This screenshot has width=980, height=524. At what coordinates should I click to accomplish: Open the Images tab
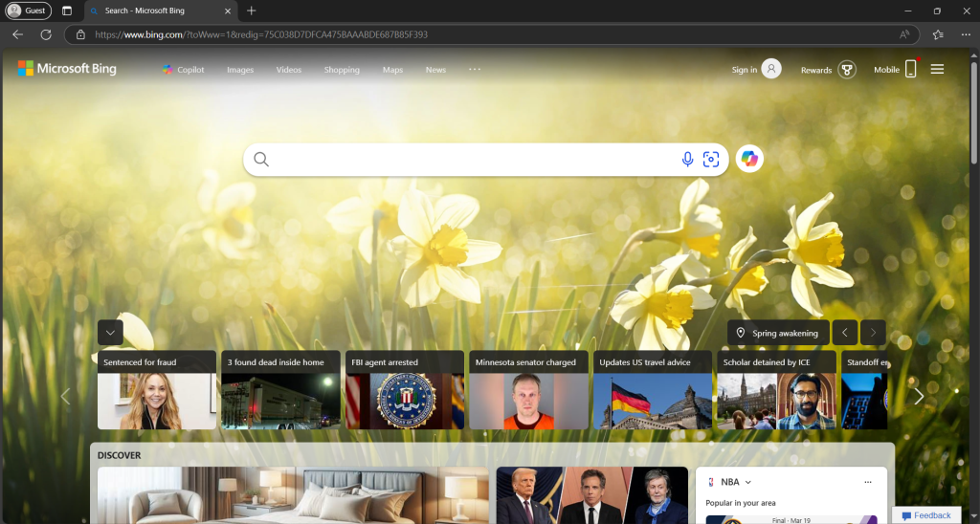pos(240,70)
